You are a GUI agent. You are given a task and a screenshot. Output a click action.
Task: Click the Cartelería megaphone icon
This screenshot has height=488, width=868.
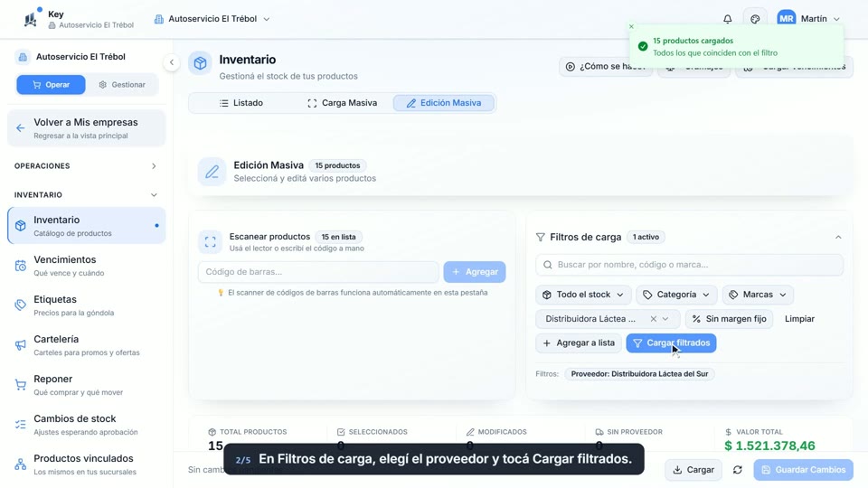(21, 345)
